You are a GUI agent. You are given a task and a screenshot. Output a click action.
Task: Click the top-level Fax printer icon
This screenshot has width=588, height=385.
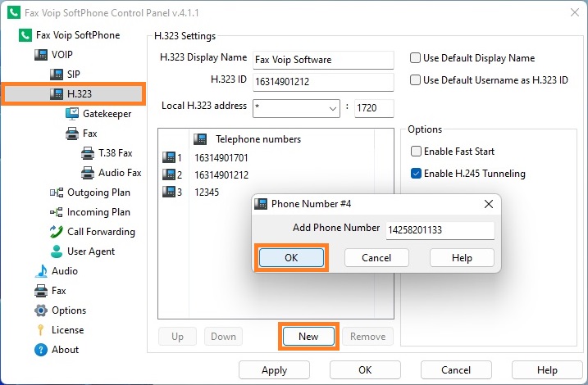[x=41, y=291]
